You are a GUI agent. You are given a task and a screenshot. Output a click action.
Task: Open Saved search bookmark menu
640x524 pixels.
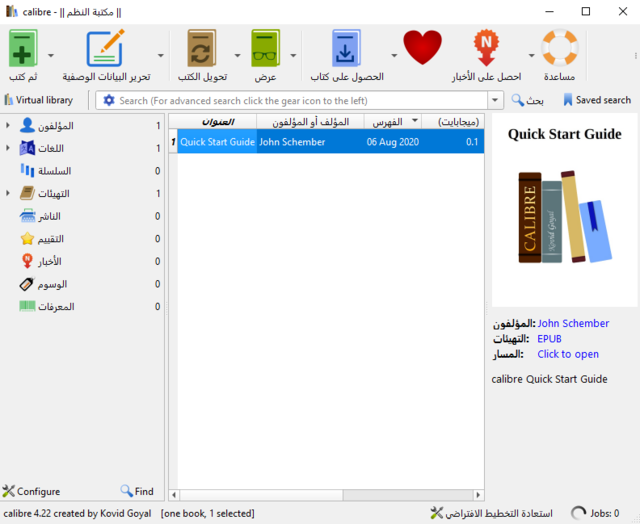point(597,100)
